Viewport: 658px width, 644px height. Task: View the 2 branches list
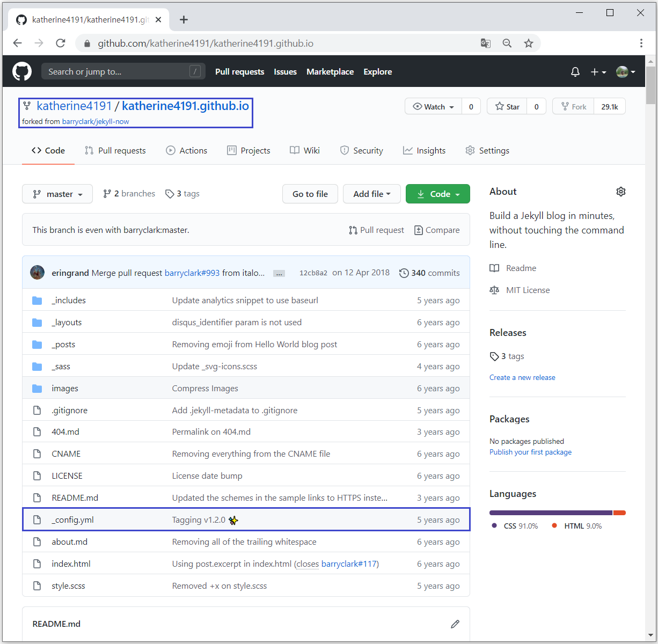pyautogui.click(x=129, y=194)
